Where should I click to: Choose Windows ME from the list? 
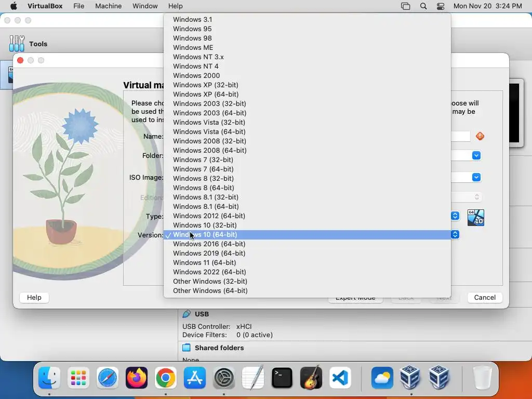(x=307, y=47)
